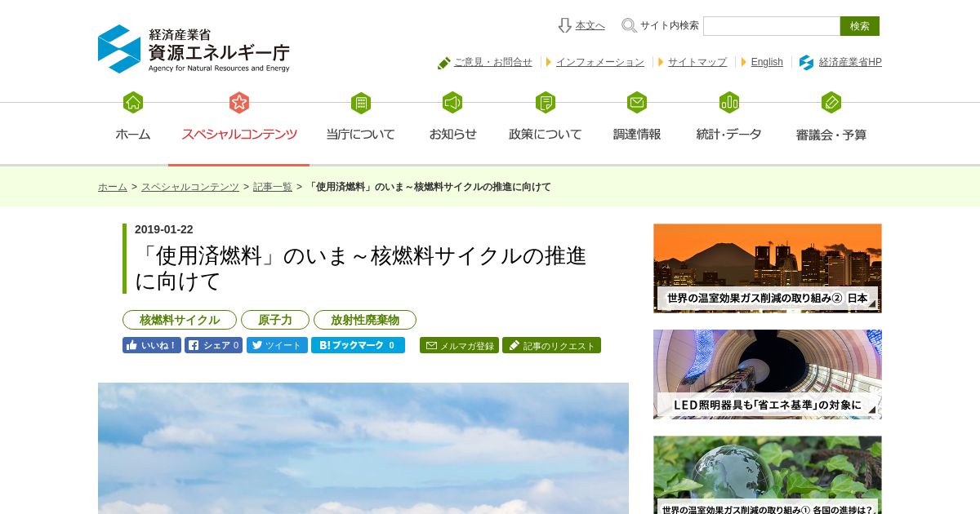The image size is (980, 514).
Task: Select the 核燃料サイクル tag
Action: tap(180, 320)
